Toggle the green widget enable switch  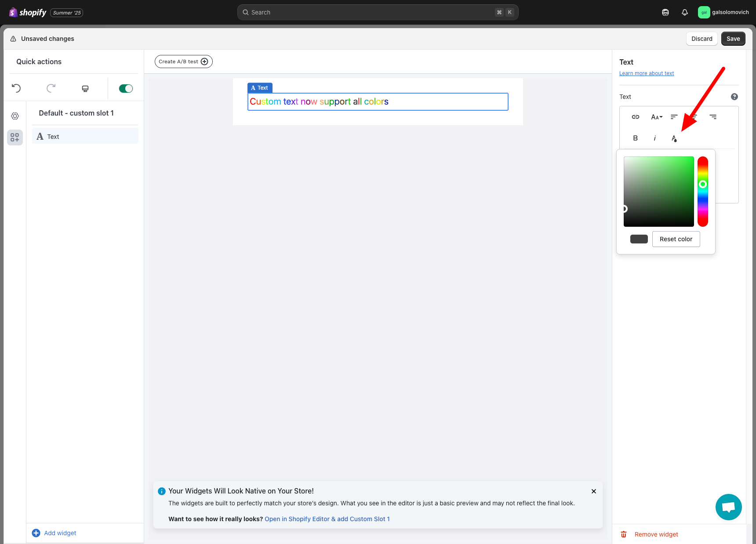[x=126, y=89]
